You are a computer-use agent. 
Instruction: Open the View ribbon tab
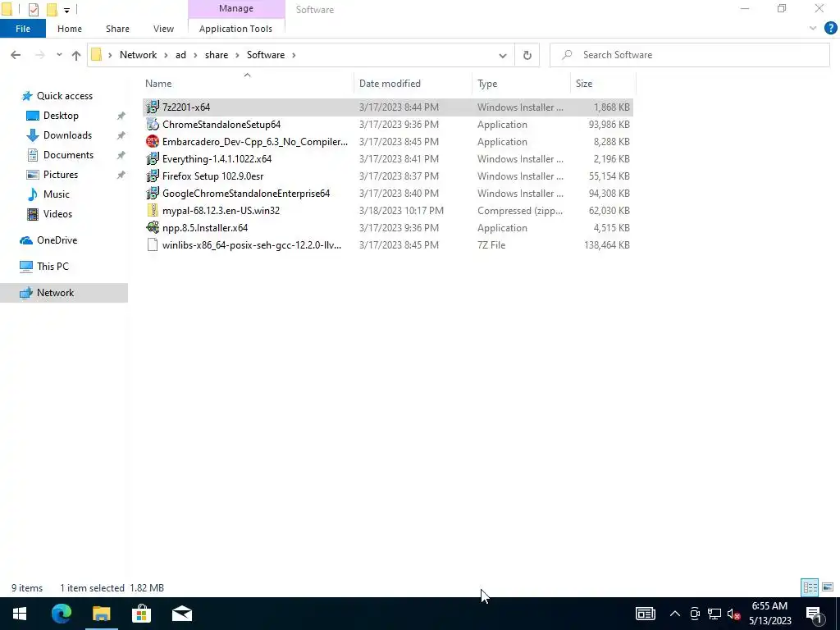[163, 29]
